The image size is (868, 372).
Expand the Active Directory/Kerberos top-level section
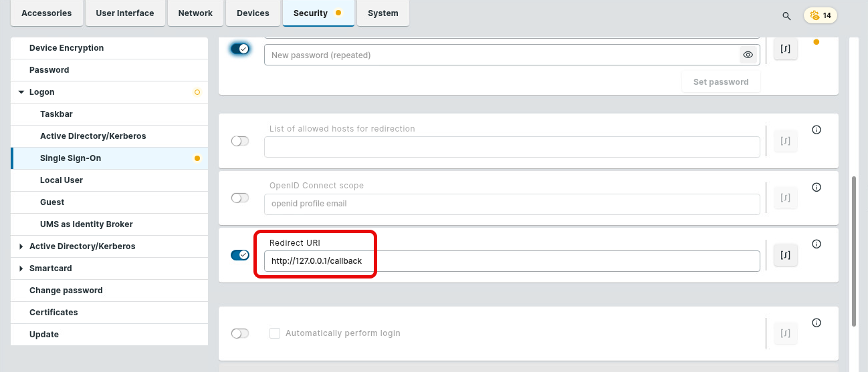click(21, 246)
